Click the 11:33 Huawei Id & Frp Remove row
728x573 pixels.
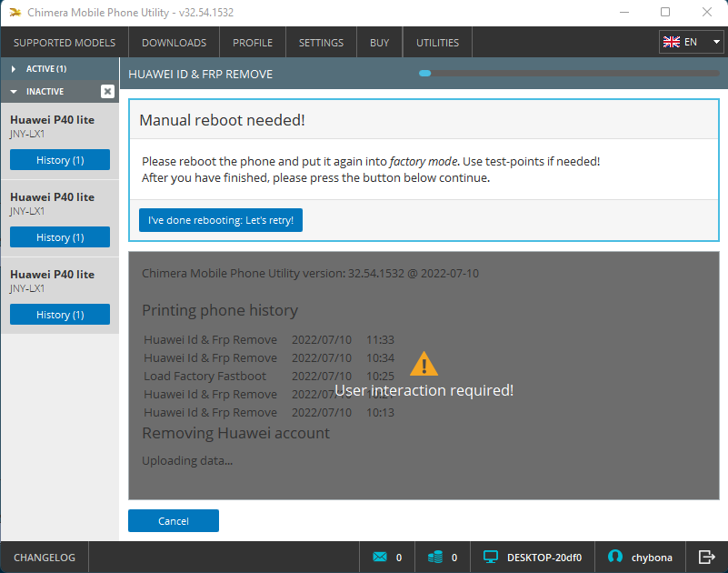[269, 340]
